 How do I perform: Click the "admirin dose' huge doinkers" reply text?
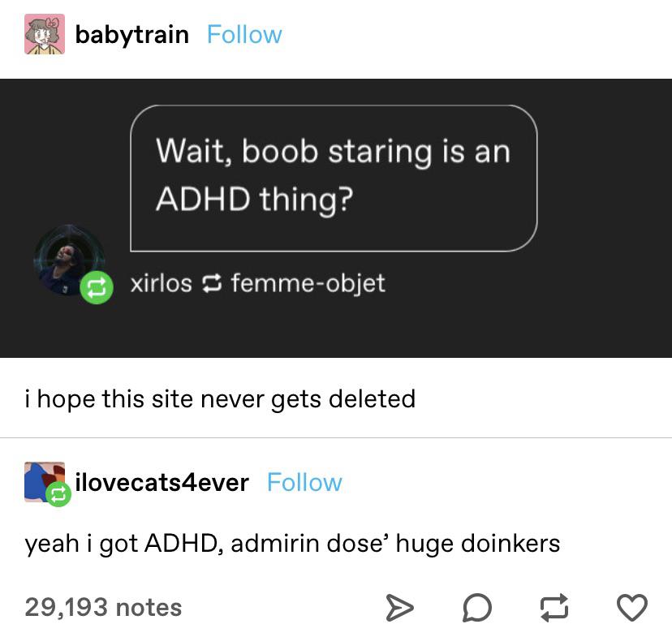[x=395, y=544]
